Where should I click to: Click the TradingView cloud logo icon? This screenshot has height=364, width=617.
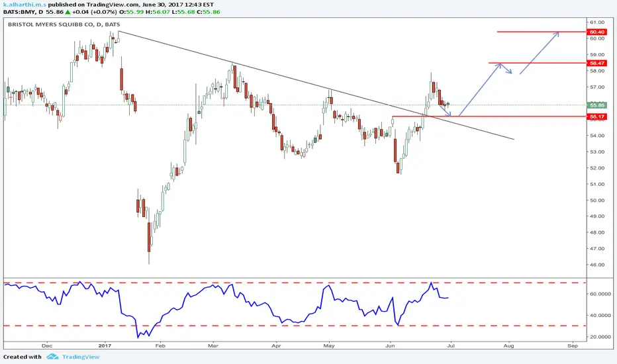(52, 357)
